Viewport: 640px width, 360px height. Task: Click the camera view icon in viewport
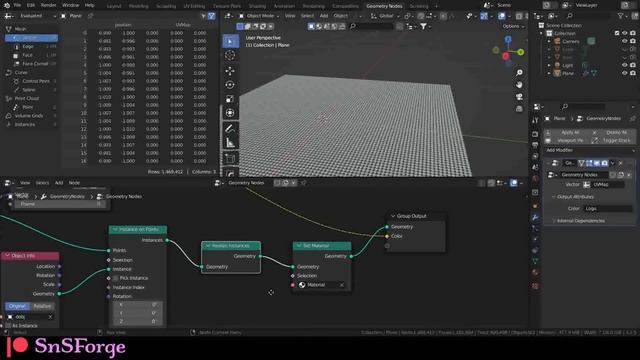click(519, 97)
